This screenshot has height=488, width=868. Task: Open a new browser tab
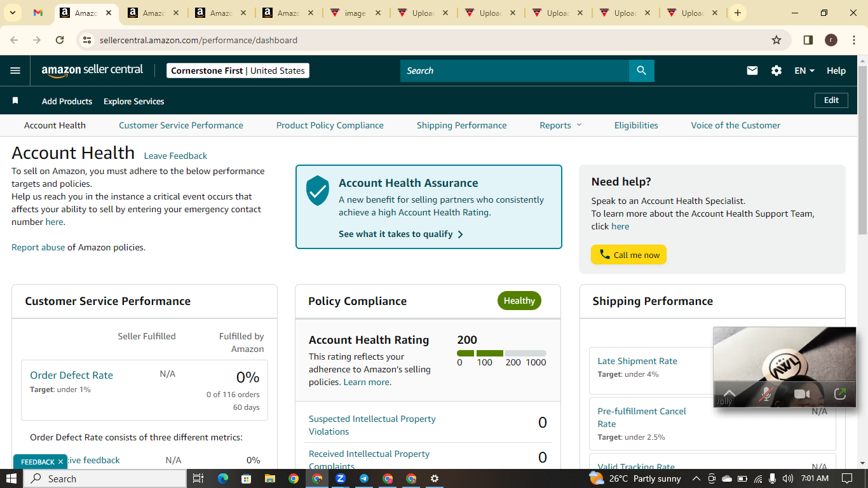pos(737,13)
